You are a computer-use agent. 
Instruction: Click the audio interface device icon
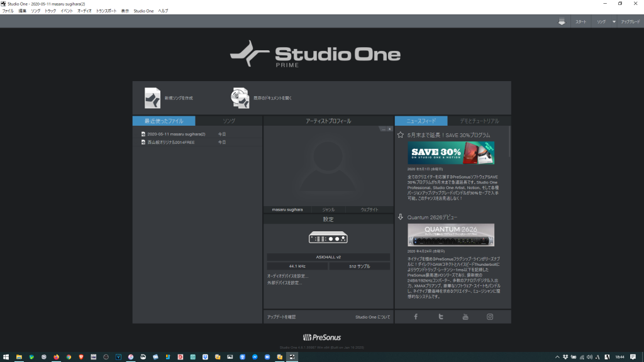point(328,238)
